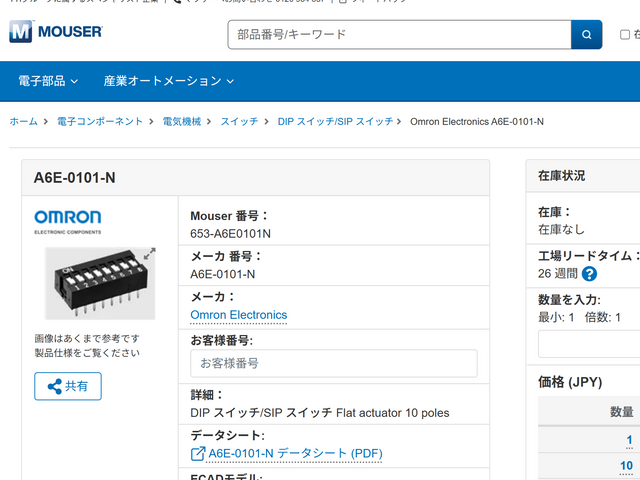Enlarge the DIP switch product image
Screen dimensions: 640x480
[x=100, y=283]
